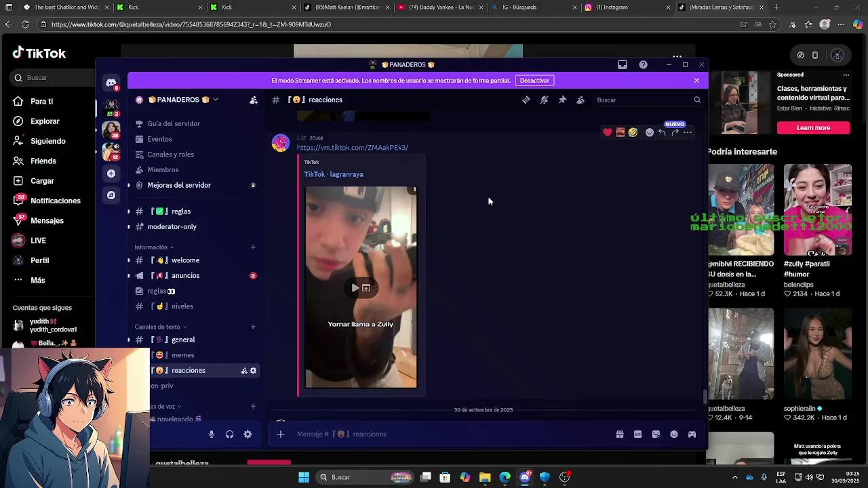React with laughing emoji on message
Viewport: 868px width, 488px height.
tap(633, 132)
